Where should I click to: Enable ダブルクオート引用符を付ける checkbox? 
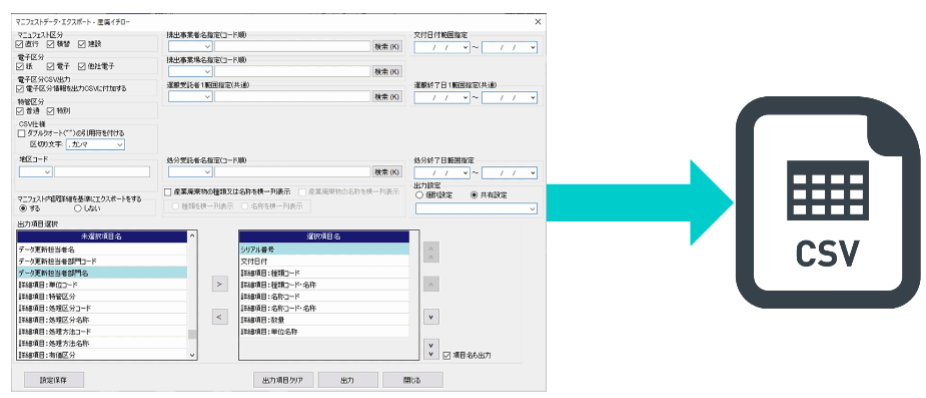coord(21,133)
